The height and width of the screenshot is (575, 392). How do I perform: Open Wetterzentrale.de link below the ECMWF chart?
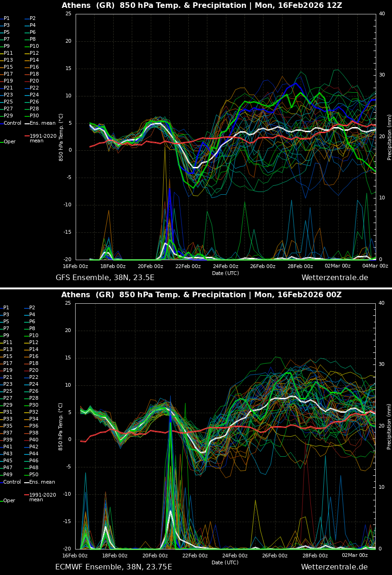click(334, 567)
